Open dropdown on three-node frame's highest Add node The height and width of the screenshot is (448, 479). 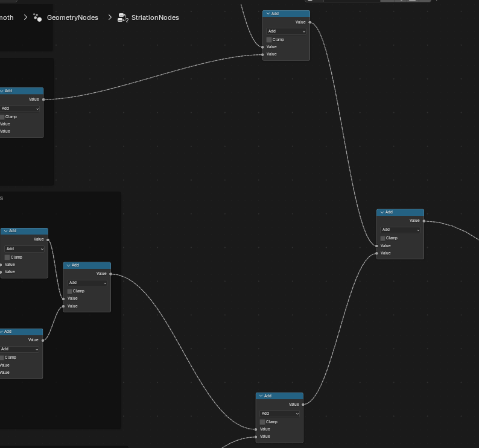25,249
